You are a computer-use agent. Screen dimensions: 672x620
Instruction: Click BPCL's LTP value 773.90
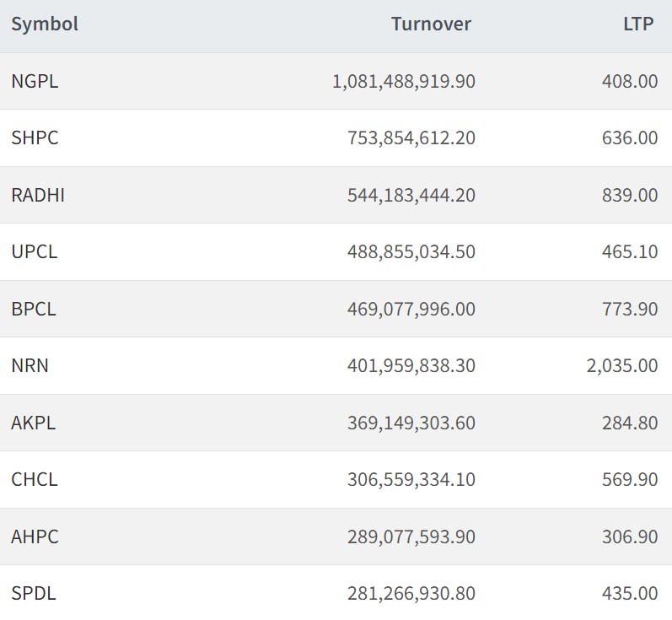[630, 309]
